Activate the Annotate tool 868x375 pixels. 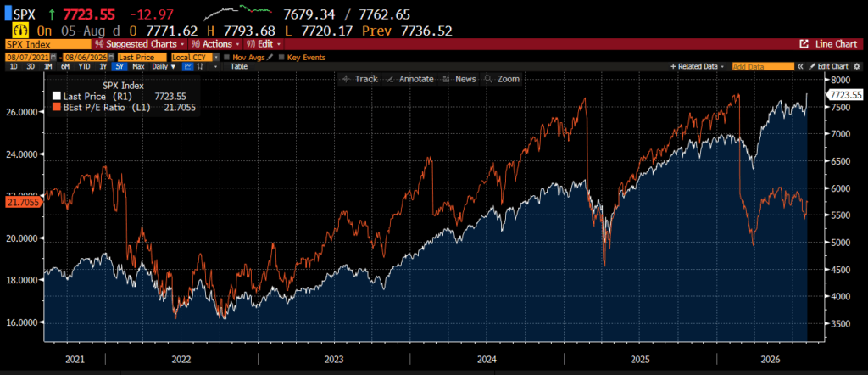pos(409,79)
